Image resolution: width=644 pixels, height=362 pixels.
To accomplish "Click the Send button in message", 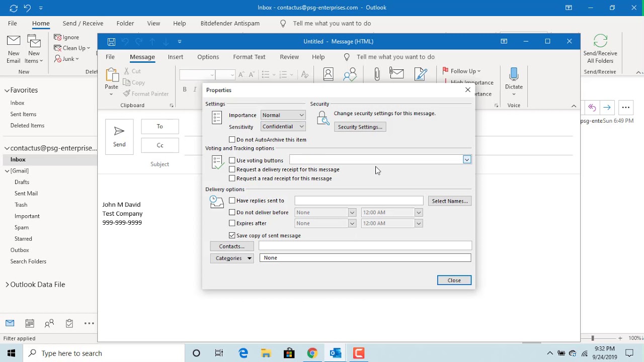I will pos(119,137).
